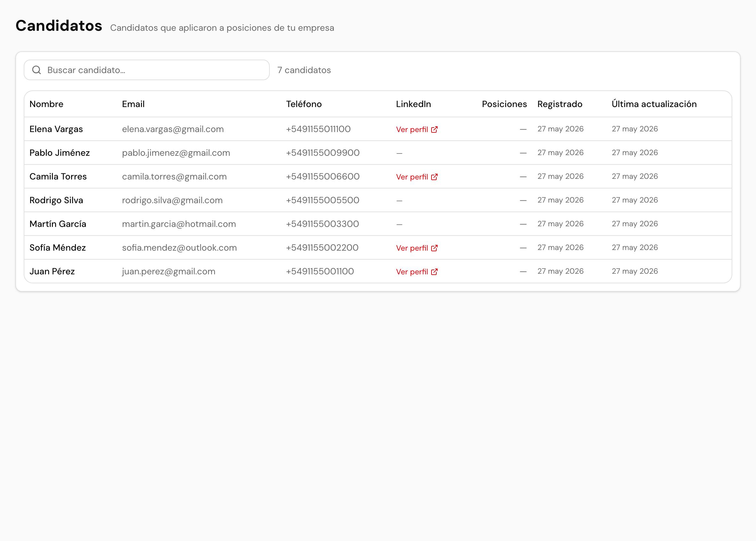Open Camila Torres's Ver perfil link

tap(417, 177)
